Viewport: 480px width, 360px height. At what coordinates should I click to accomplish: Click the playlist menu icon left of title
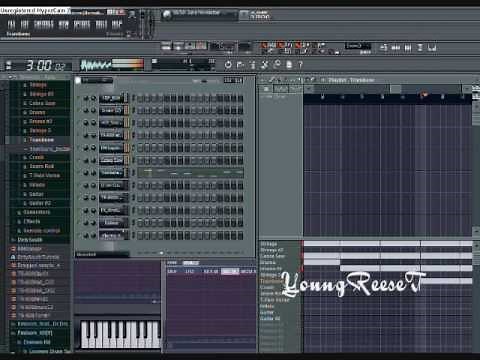[x=323, y=80]
